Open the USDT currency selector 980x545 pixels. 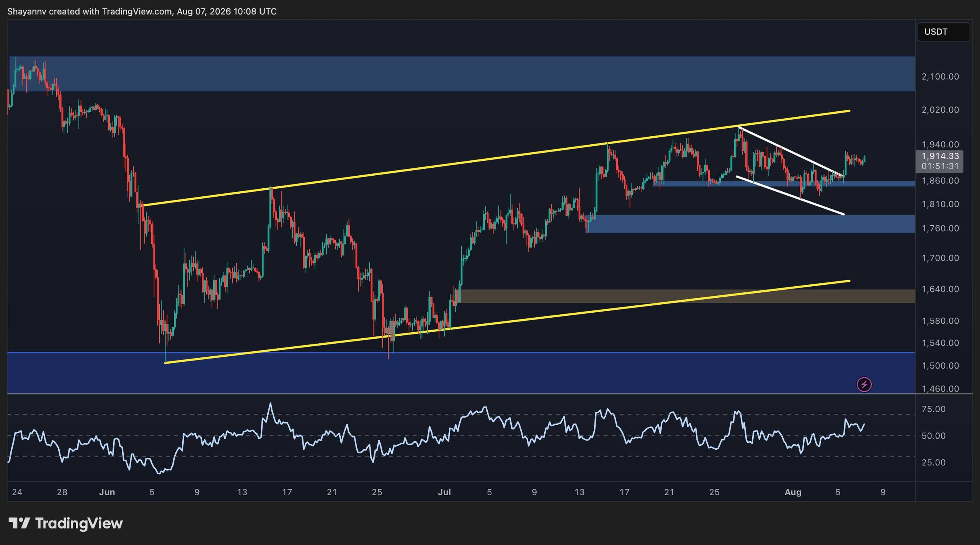[943, 32]
